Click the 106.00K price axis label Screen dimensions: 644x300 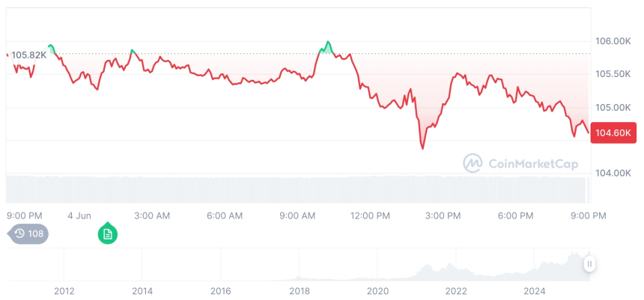[612, 41]
